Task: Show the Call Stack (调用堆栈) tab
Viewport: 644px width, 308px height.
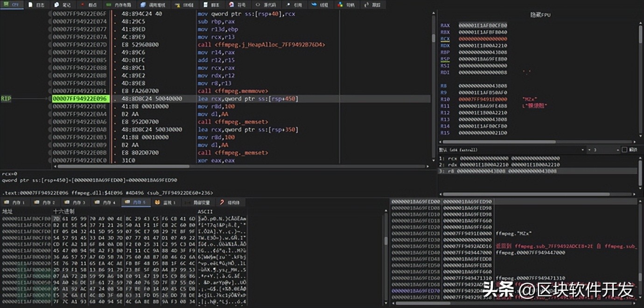Action: [x=156, y=5]
